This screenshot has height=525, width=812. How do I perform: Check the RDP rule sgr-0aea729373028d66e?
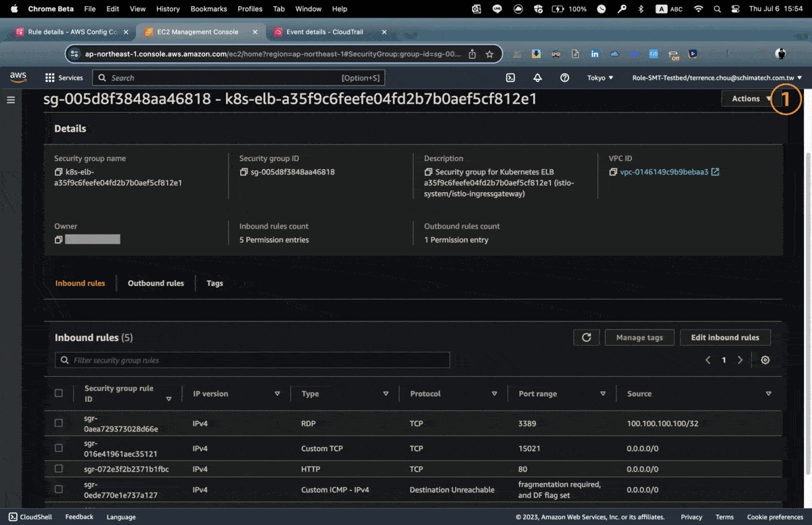(59, 422)
